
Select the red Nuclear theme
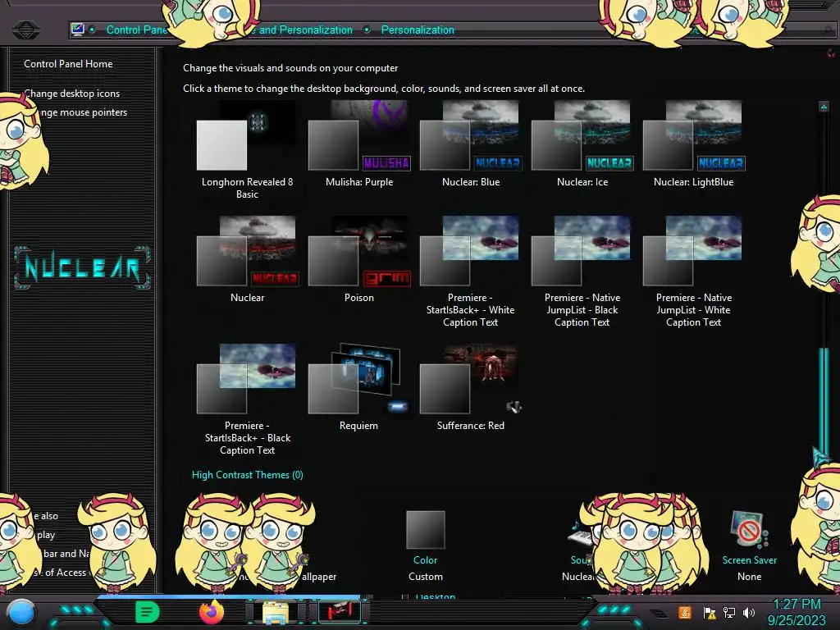[x=247, y=260]
